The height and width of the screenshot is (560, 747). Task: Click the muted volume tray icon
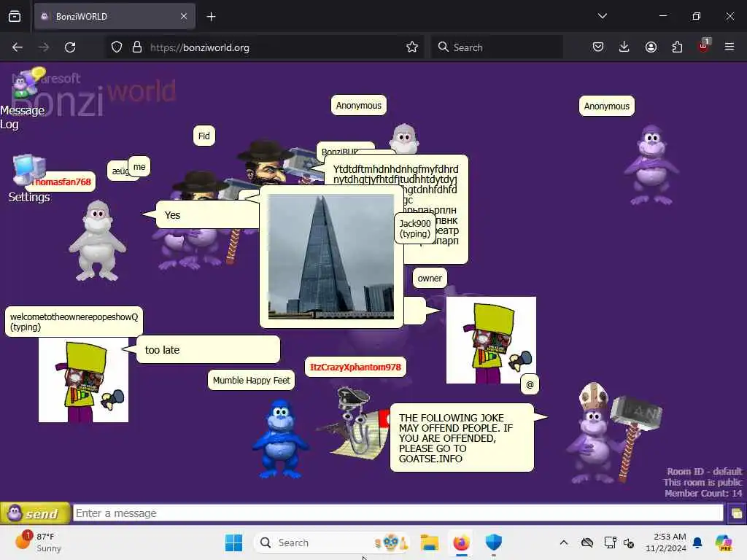click(629, 542)
